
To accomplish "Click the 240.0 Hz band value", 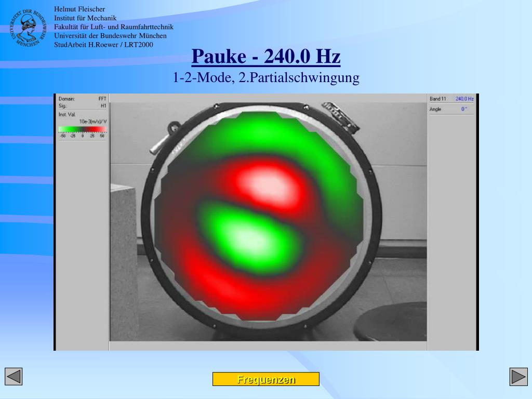I will pyautogui.click(x=464, y=99).
